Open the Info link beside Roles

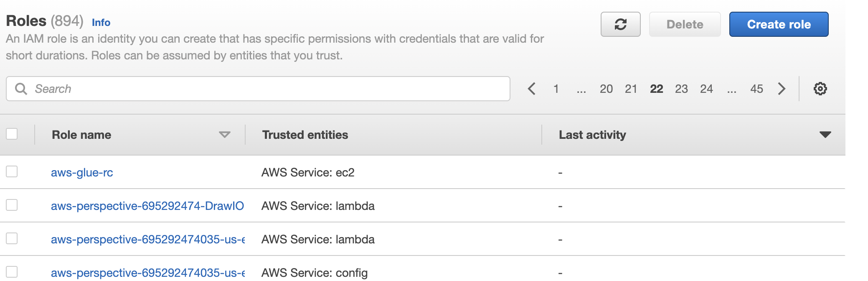coord(101,23)
